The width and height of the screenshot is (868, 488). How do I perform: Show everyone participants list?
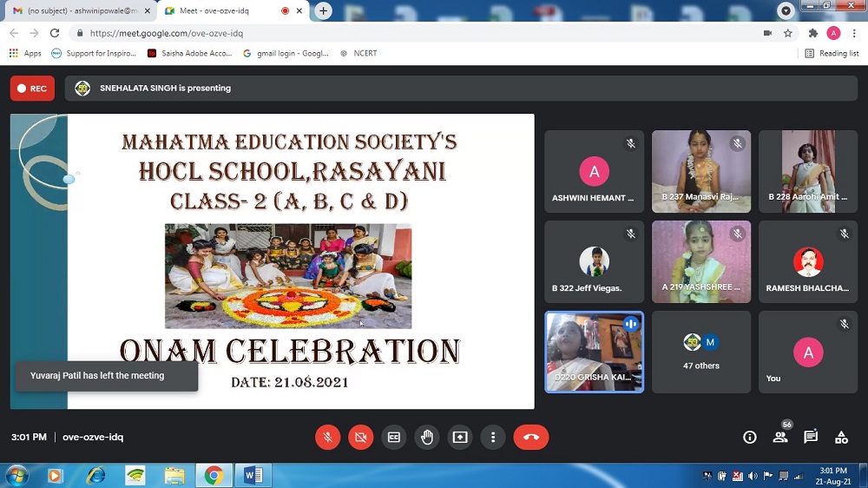point(780,438)
